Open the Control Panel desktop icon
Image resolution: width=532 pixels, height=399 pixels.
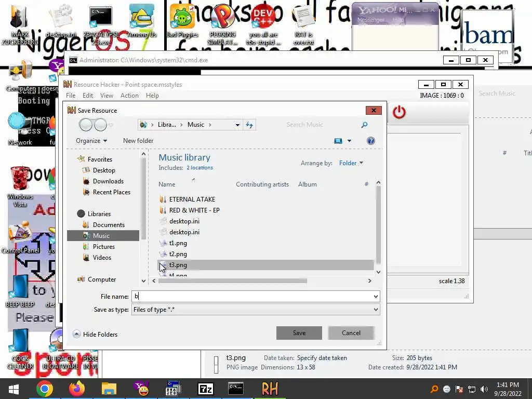click(x=20, y=237)
